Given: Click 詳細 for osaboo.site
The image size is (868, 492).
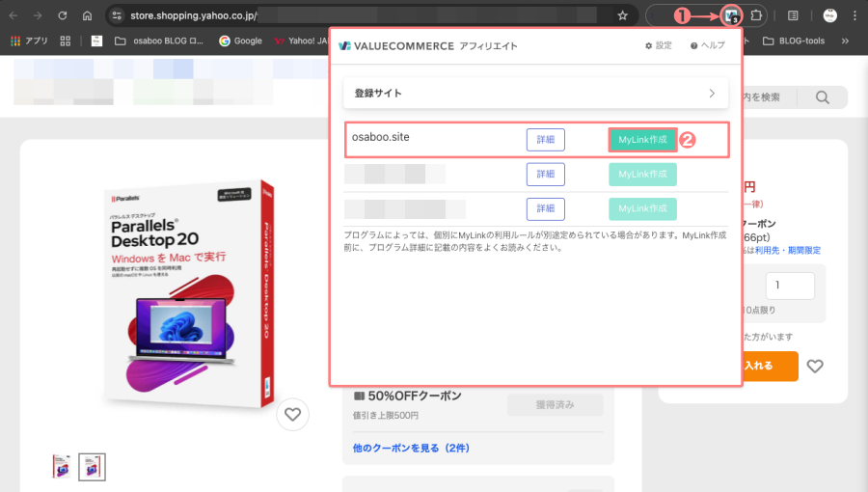Looking at the screenshot, I should tap(545, 140).
